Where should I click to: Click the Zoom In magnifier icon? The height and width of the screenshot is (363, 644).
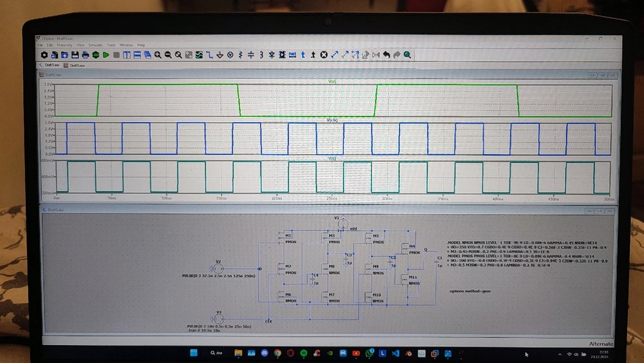pyautogui.click(x=157, y=55)
